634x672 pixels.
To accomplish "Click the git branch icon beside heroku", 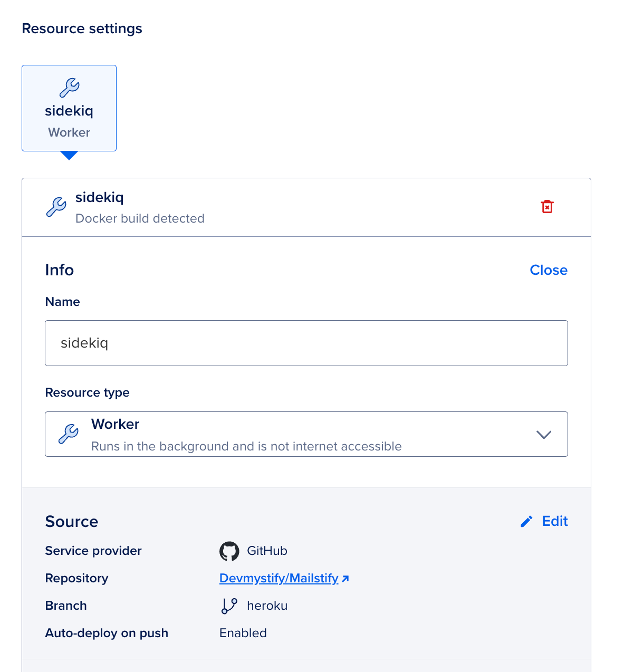I will coord(229,606).
